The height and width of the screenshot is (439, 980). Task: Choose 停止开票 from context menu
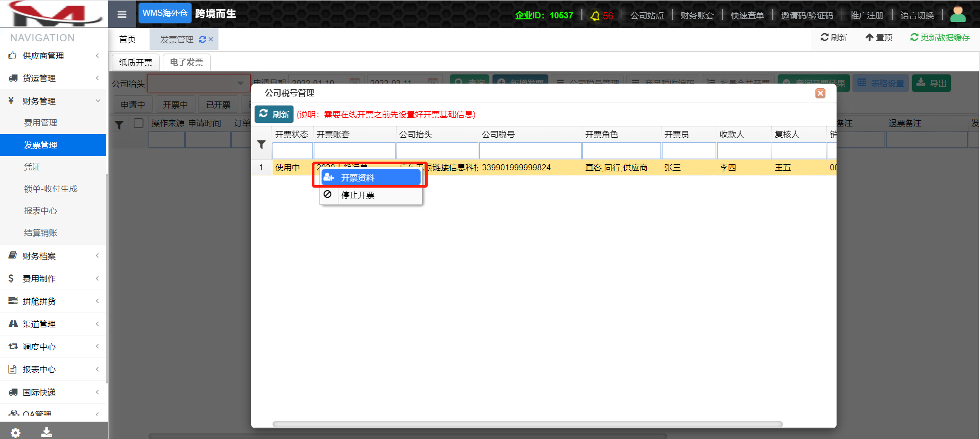pos(371,195)
